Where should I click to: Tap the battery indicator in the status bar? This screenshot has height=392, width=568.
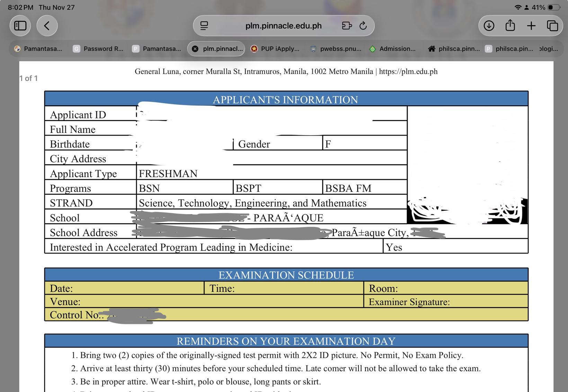[x=554, y=7]
